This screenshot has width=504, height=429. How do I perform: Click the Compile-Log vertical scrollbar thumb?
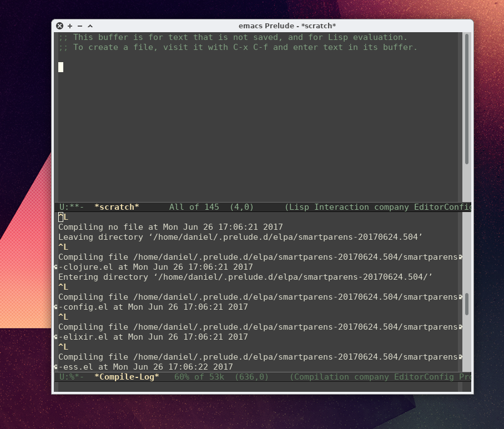click(467, 304)
